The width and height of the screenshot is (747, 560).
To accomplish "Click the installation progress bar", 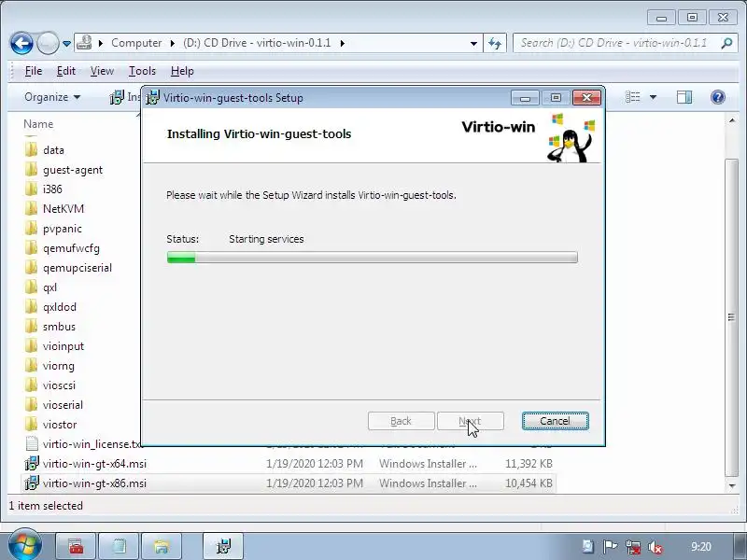I will pyautogui.click(x=372, y=258).
